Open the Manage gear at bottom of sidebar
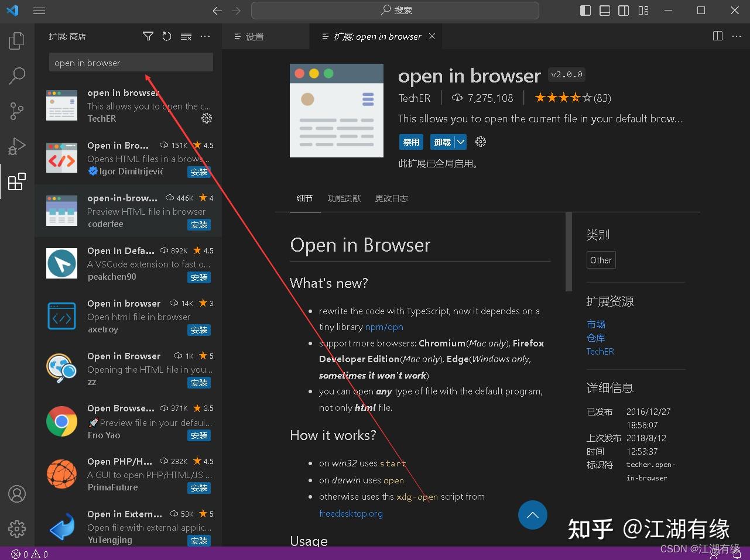This screenshot has height=560, width=750. pos(16,529)
